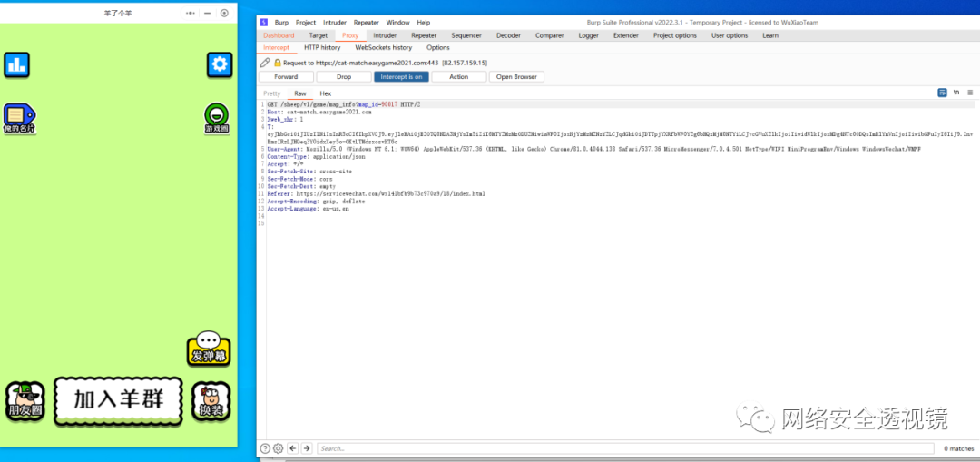Image resolution: width=980 pixels, height=462 pixels.
Task: Click the Drop button
Action: [x=344, y=77]
